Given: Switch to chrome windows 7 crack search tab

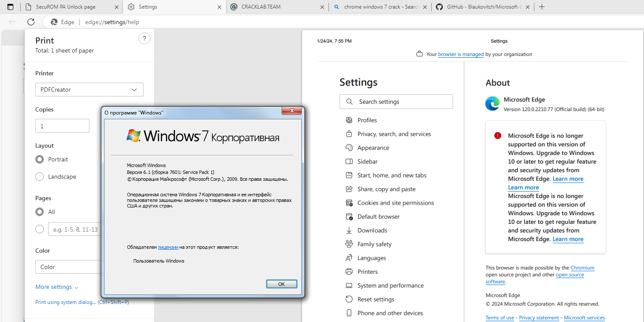Looking at the screenshot, I should pyautogui.click(x=380, y=7).
